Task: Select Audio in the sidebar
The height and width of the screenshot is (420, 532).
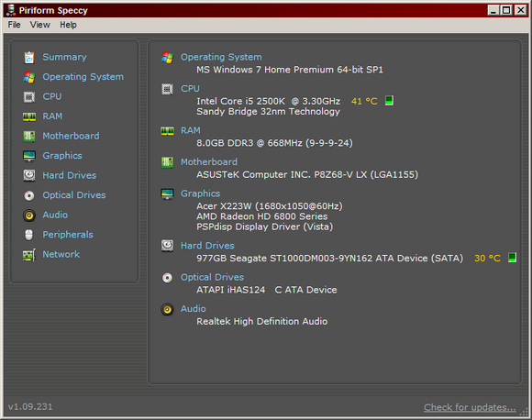Action: pos(55,215)
